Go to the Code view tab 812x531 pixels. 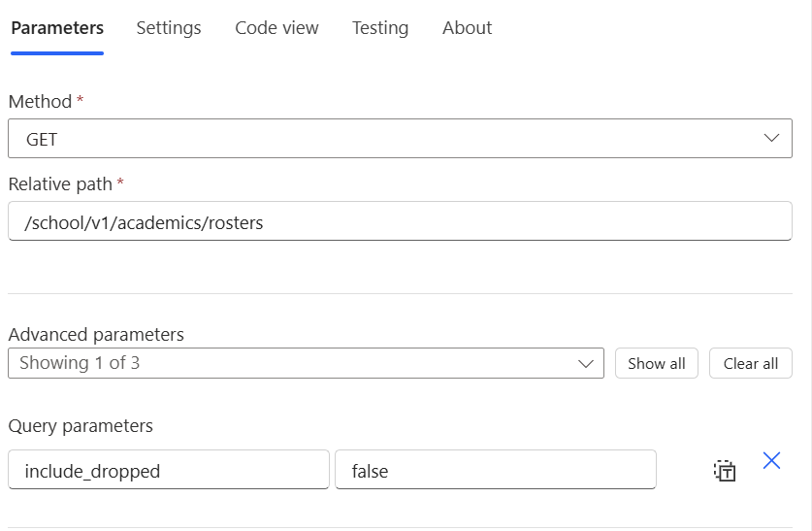click(x=276, y=28)
